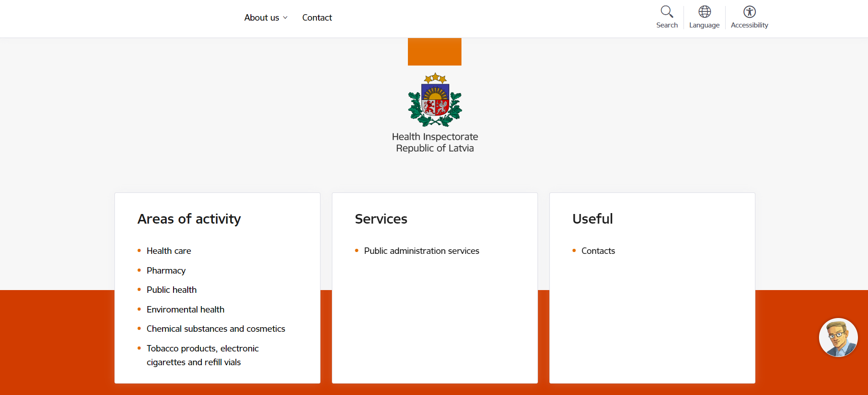Open the Pharmacy link
Viewport: 868px width, 395px height.
tap(166, 271)
